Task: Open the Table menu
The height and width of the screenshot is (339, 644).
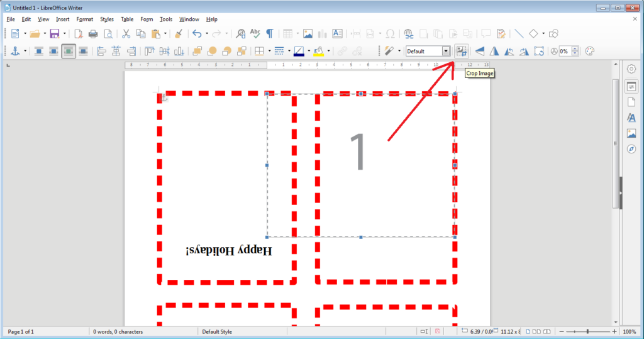Action: click(127, 19)
